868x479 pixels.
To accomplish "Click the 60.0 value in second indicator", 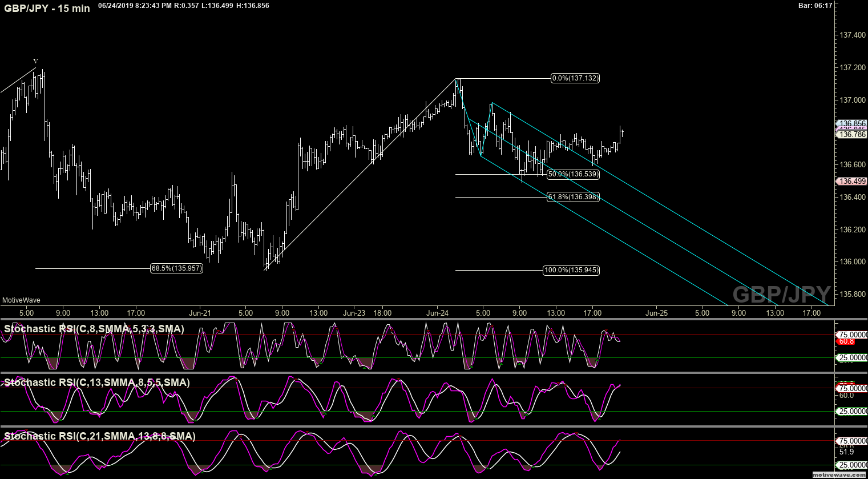I will click(x=846, y=395).
